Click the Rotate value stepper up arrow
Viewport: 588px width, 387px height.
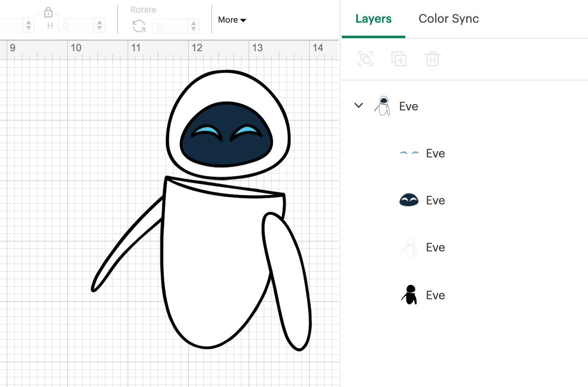[x=194, y=24]
